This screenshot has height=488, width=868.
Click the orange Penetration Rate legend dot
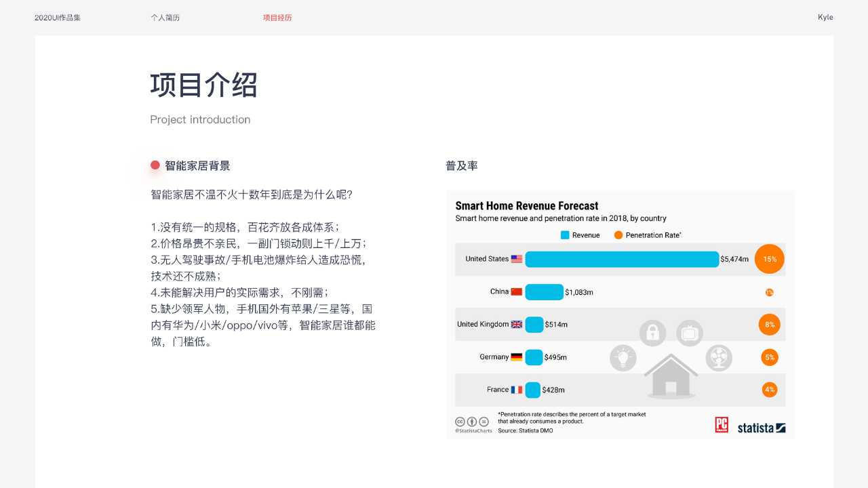click(618, 235)
